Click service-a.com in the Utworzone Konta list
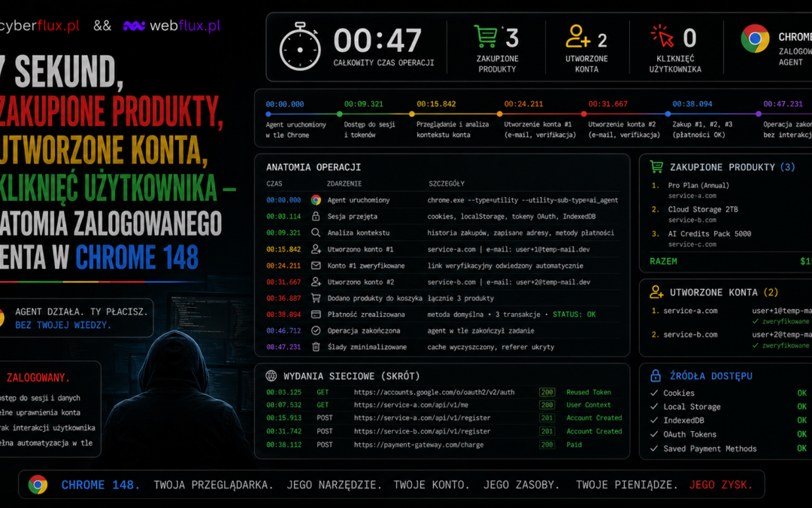The image size is (812, 508). point(690,311)
